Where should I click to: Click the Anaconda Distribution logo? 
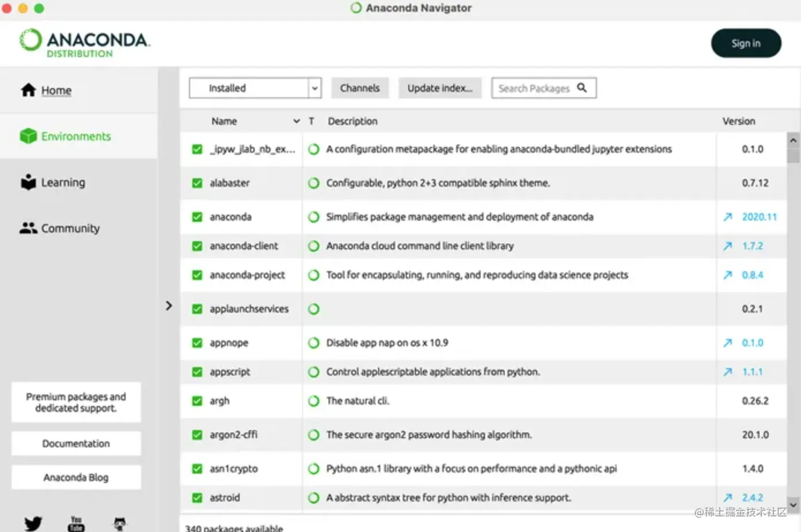click(x=84, y=43)
